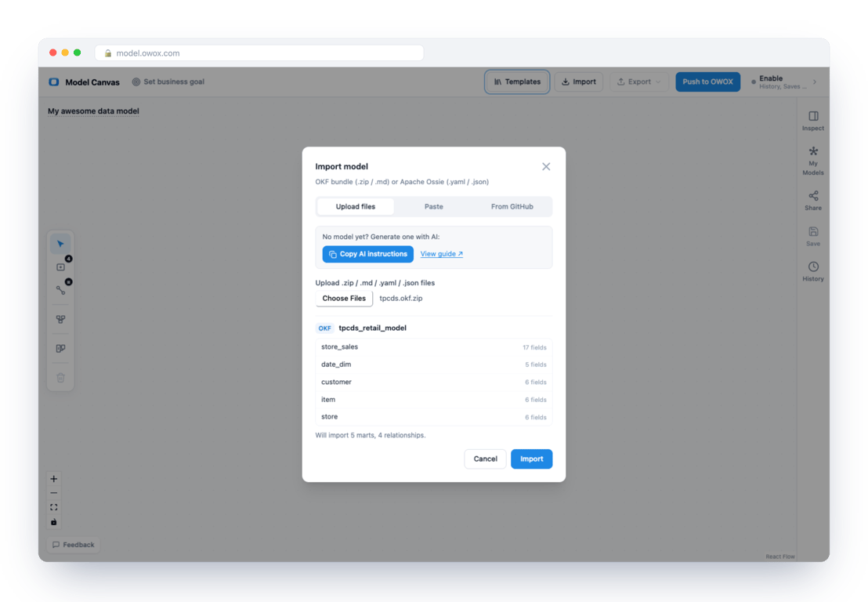The width and height of the screenshot is (868, 602).
Task: Click the Choose Files button
Action: click(344, 299)
